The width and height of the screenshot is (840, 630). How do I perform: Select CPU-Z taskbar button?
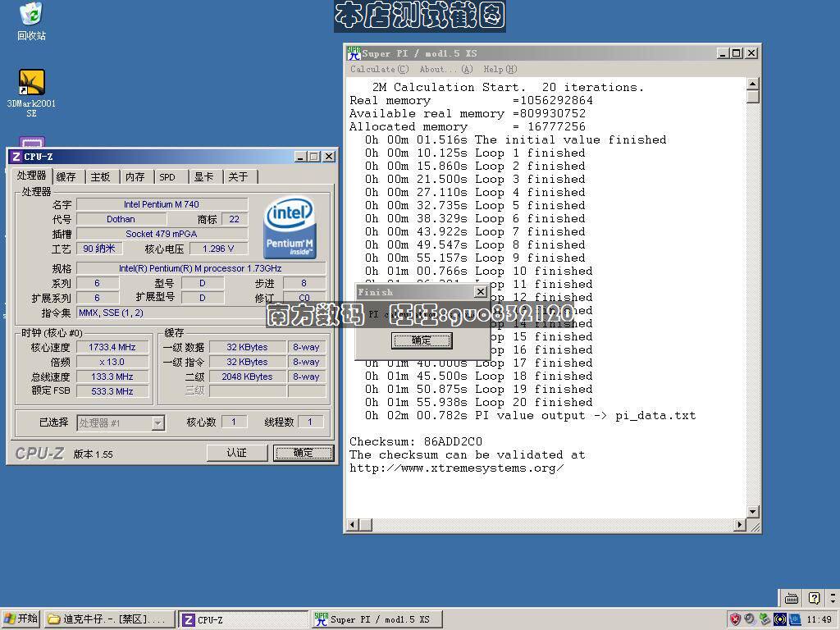tap(244, 619)
